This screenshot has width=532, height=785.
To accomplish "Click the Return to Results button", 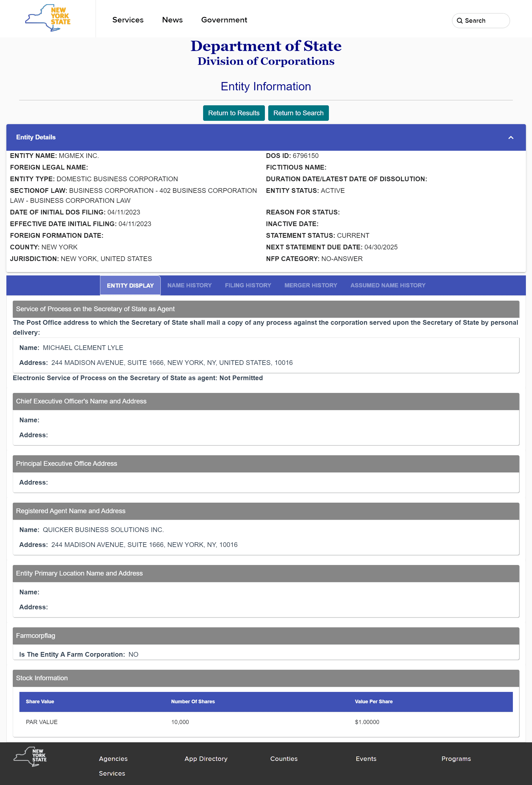I will click(233, 113).
